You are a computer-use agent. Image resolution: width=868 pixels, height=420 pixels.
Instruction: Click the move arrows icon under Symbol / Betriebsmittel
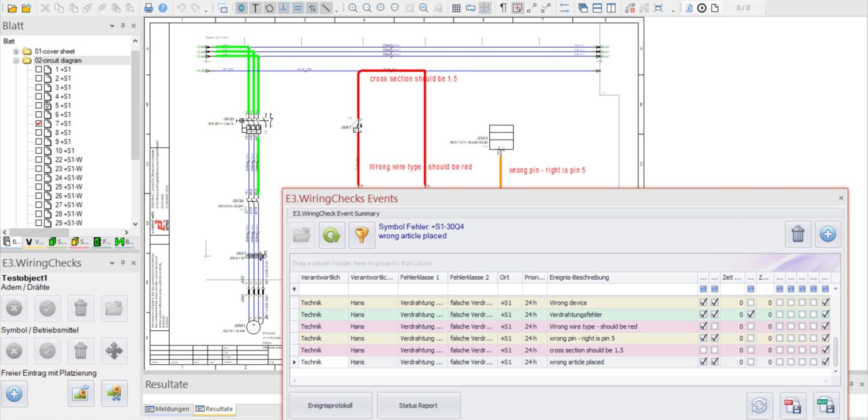click(114, 349)
